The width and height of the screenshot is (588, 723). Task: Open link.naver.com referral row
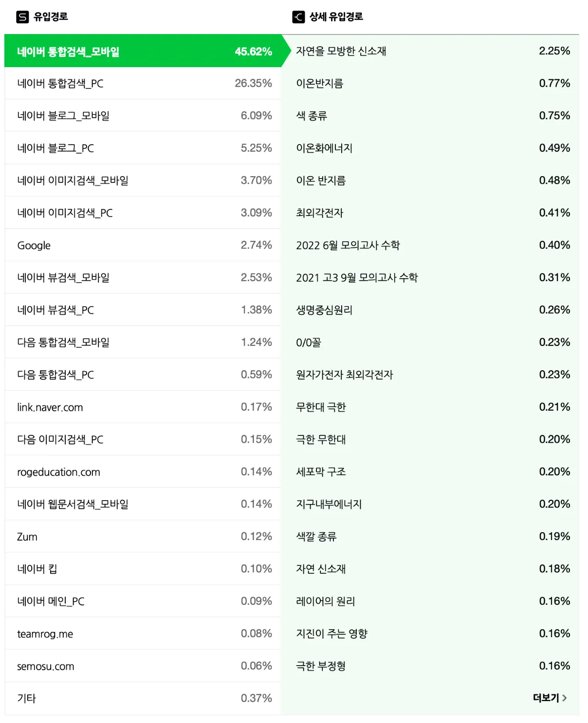click(143, 407)
